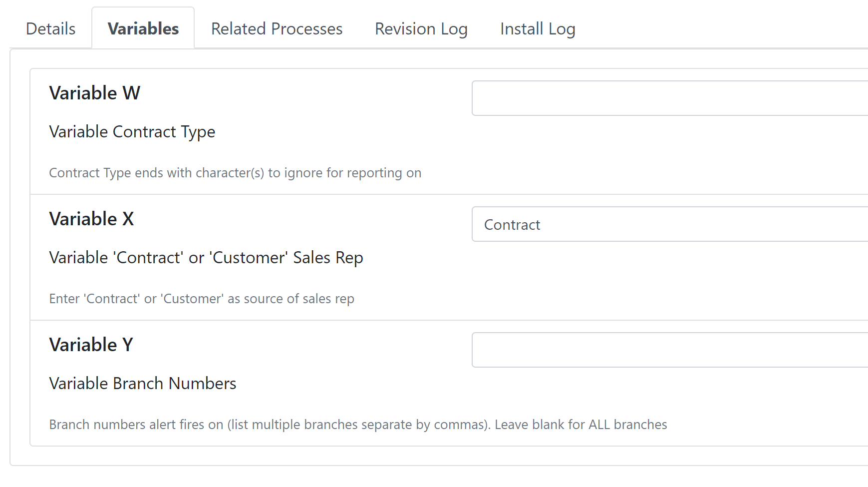Focus the Variable W input field
Viewport: 868px width, 487px height.
(670, 98)
